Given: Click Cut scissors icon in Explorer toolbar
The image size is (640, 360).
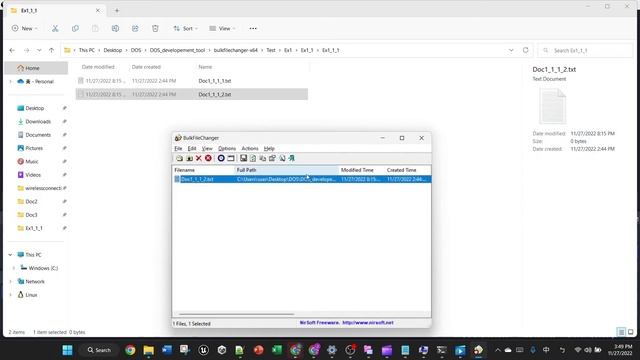Looking at the screenshot, I should (55, 29).
